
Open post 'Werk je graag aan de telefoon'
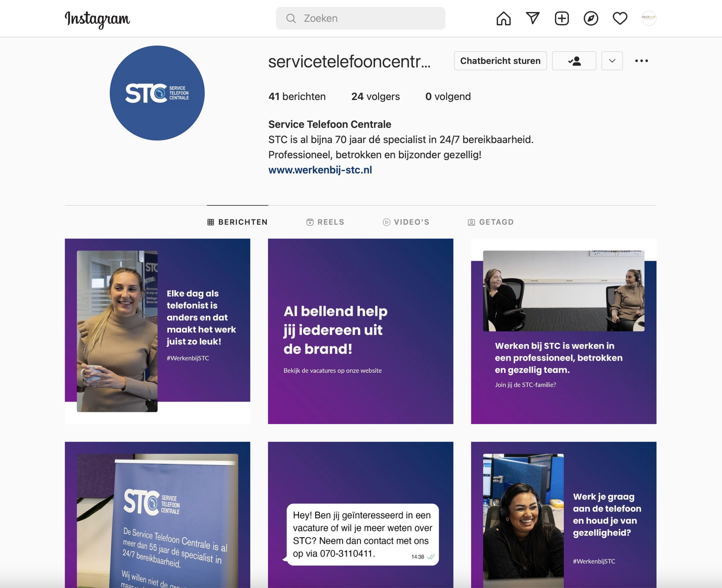pos(564,515)
